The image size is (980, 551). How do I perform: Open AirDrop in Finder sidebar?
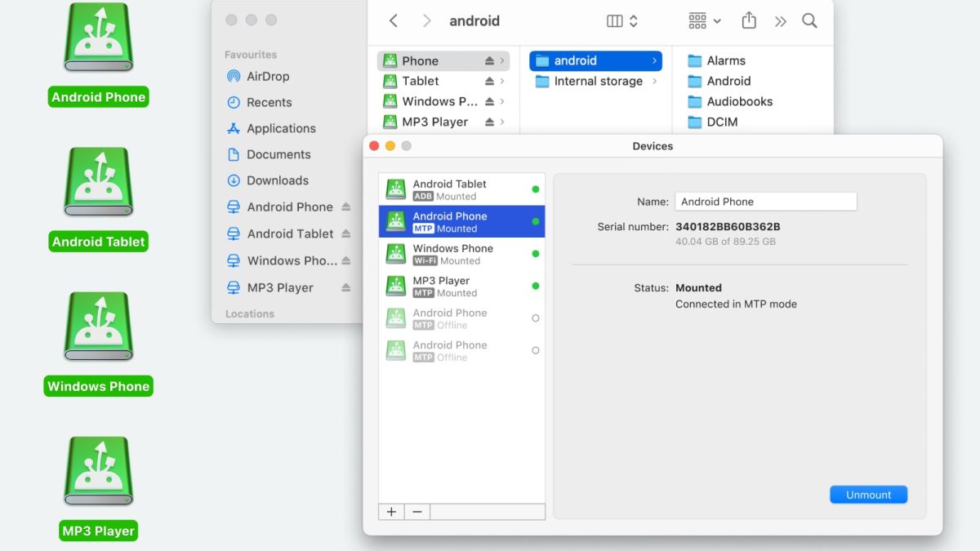click(268, 76)
